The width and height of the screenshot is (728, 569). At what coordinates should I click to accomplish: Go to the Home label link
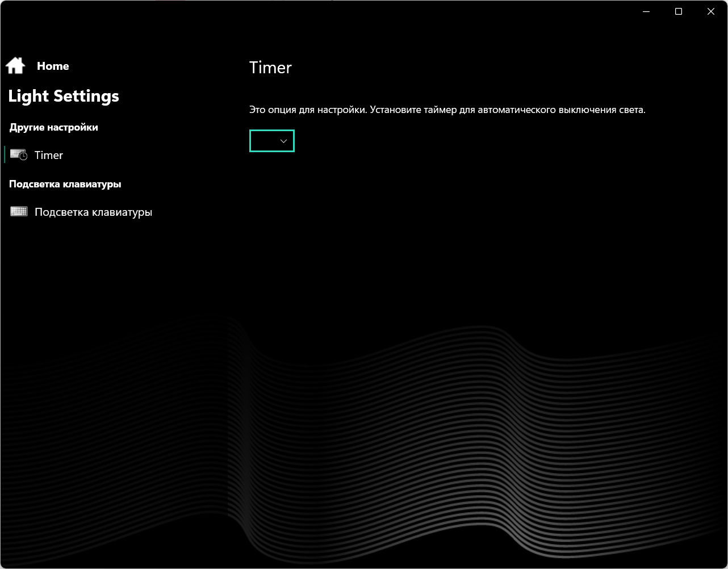[53, 66]
